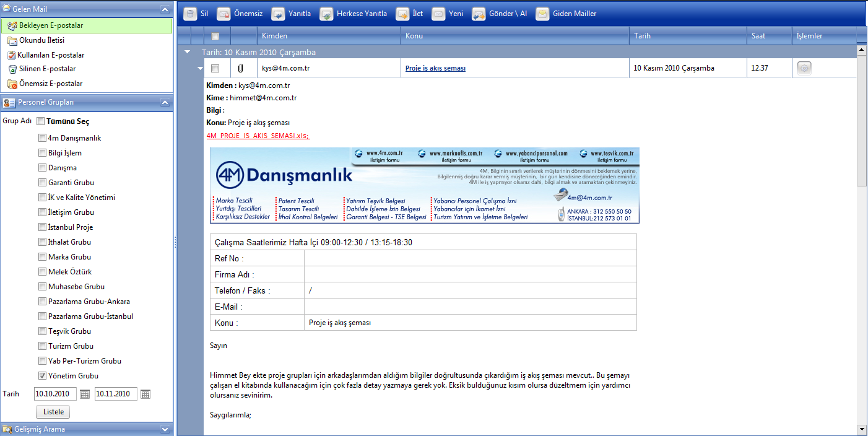
Task: Uncheck the Yönetim Grubu checkbox
Action: coord(42,375)
